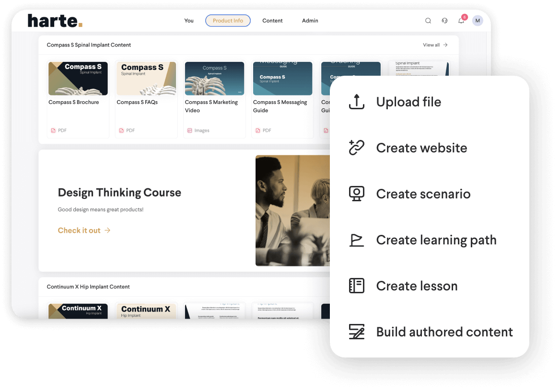Open the Compass S FAQs thumbnail
The width and height of the screenshot is (560, 392).
click(146, 79)
